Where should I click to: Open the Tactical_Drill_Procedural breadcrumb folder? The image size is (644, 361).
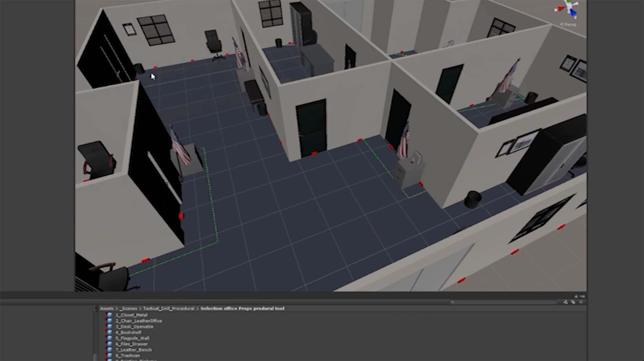pos(168,308)
